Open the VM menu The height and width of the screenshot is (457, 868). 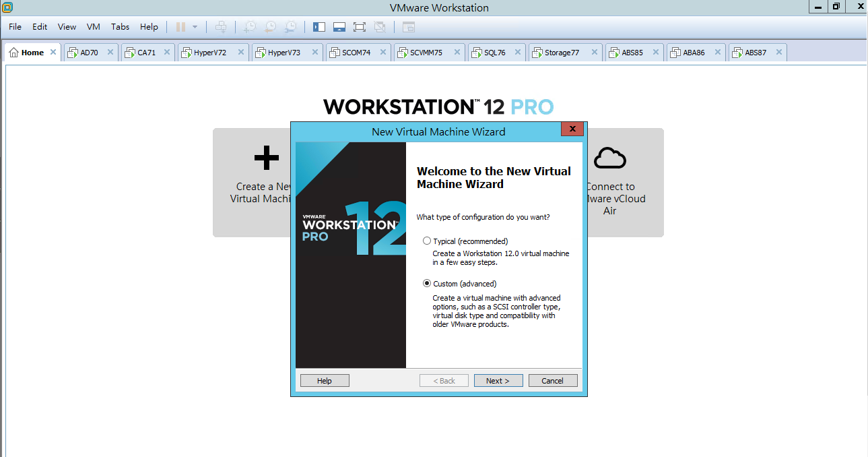click(94, 27)
